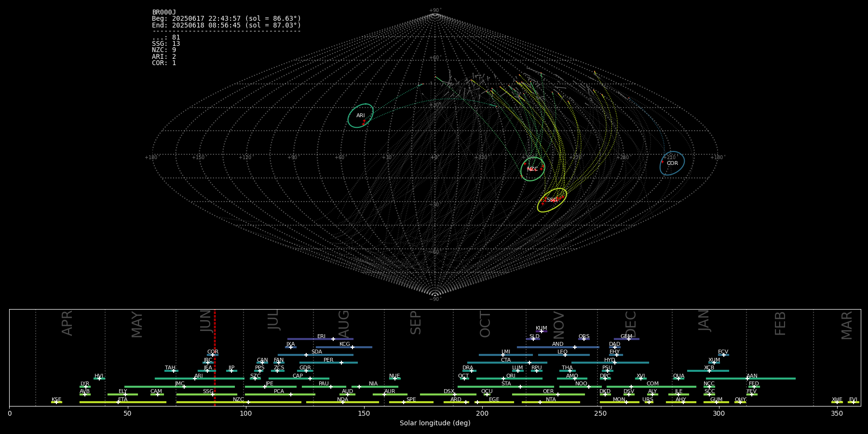This screenshot has width=868, height=434.
Task: Click the 'COR: 1' count in the legend
Action: coord(164,63)
